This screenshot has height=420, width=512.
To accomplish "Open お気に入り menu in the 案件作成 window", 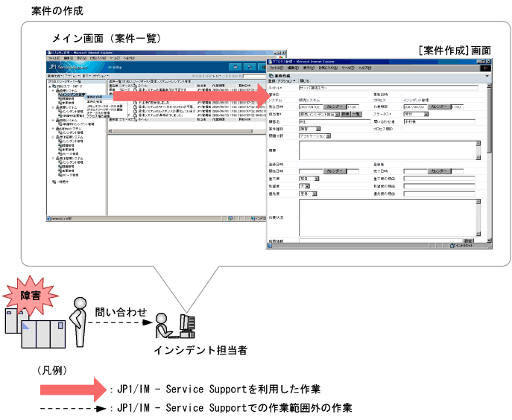I will tap(328, 69).
